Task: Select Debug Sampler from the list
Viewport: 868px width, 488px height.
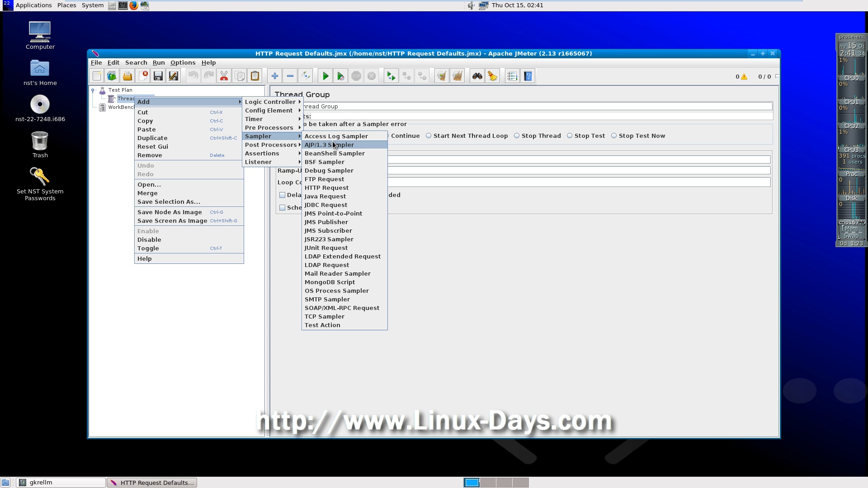Action: (x=344, y=171)
